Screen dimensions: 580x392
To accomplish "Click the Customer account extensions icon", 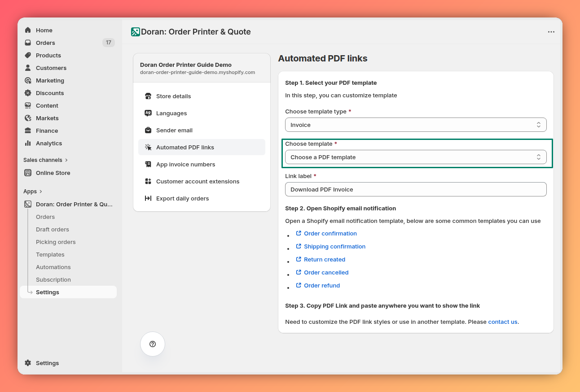I will (148, 181).
